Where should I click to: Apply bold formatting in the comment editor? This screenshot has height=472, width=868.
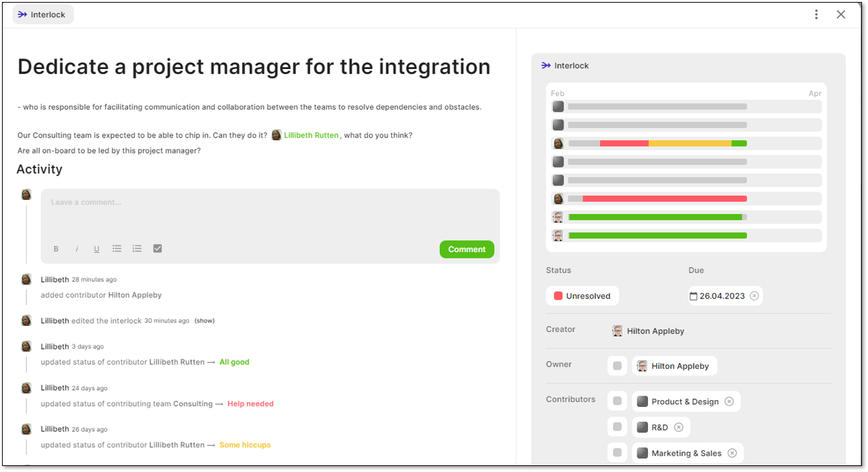point(56,249)
